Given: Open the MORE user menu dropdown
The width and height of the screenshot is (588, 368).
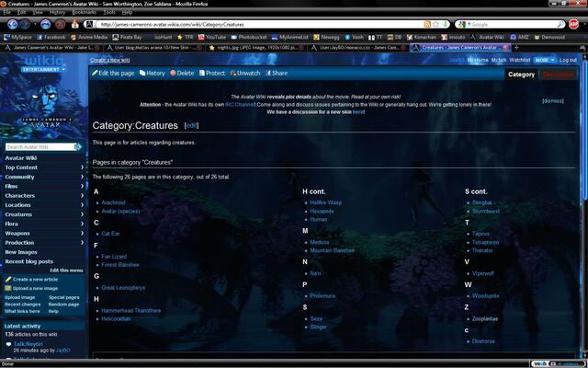Looking at the screenshot, I should (x=545, y=60).
